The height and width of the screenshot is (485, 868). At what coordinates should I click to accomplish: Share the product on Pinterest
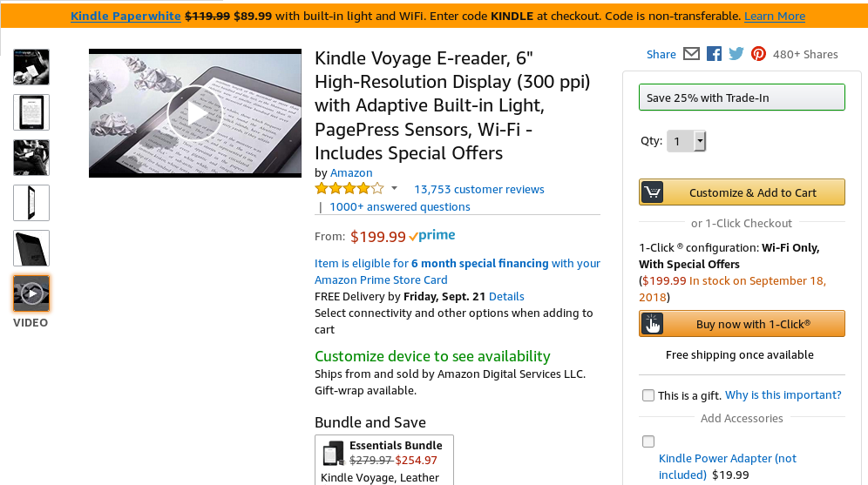[758, 54]
